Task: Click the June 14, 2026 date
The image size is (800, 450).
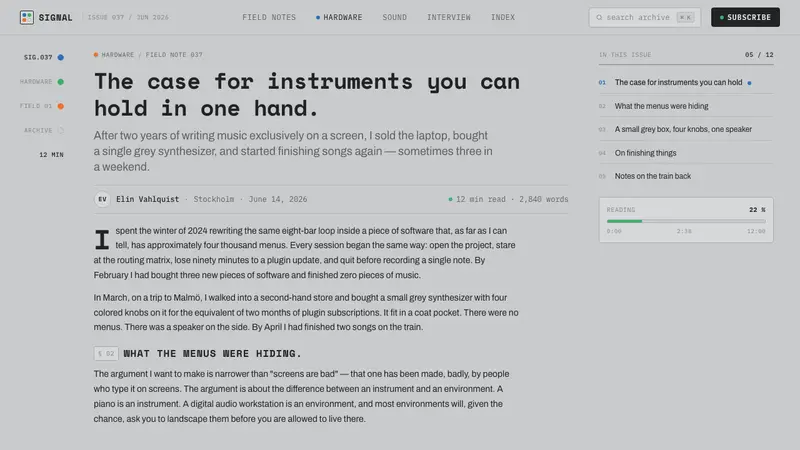Action: 278,199
